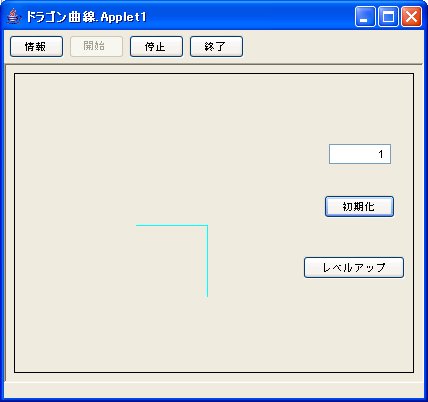Viewport: 428px width, 402px height.
Task: Focus the level number field showing 1
Action: 360,154
